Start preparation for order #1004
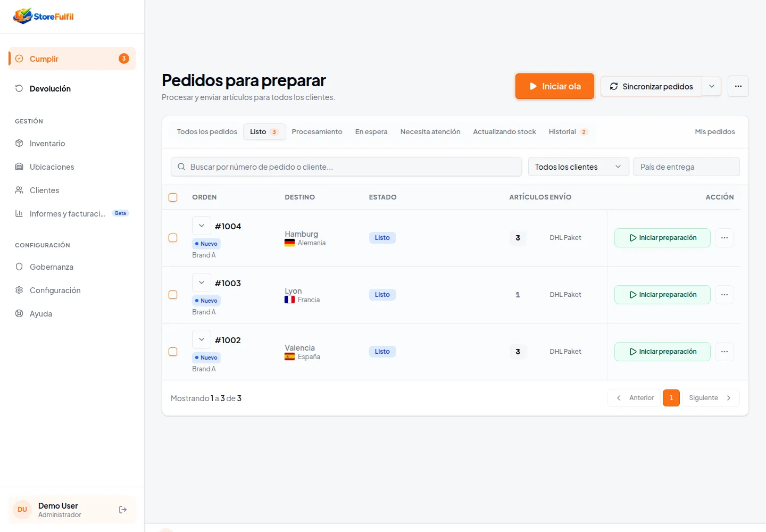Screen dimensions: 766x532 pos(662,238)
